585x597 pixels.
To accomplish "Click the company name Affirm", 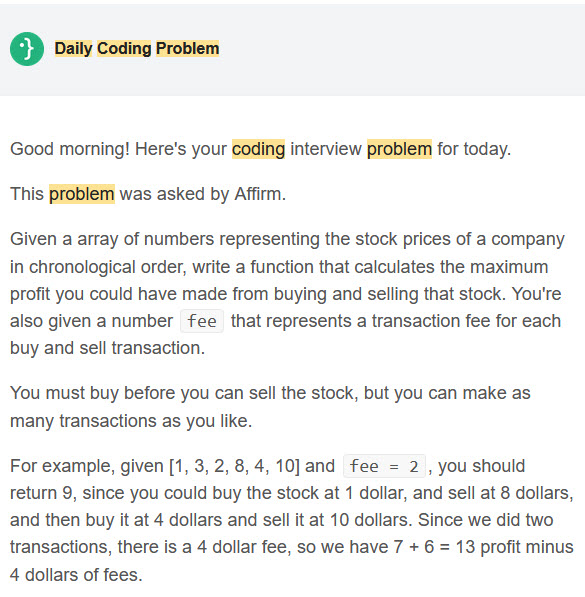I will pos(257,194).
